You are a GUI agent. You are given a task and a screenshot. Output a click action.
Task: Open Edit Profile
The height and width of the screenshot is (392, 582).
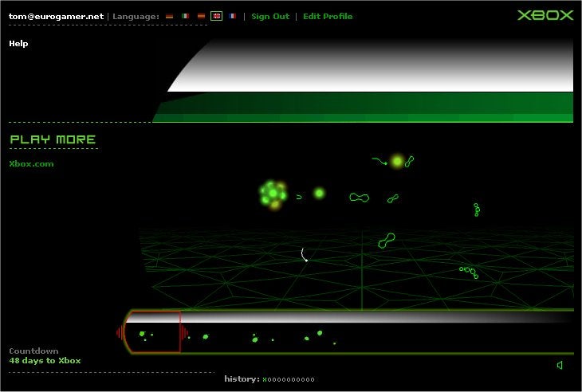tap(328, 16)
